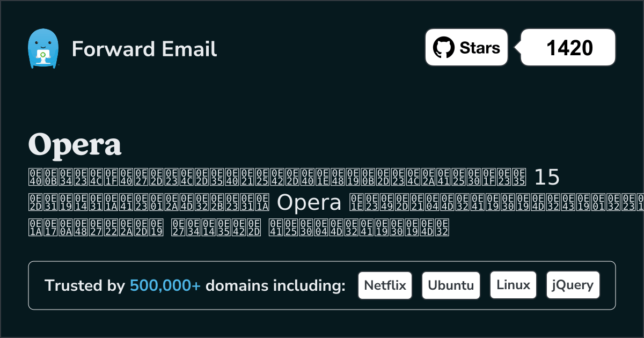Click the GitHub Stars badge
Screen dimensions: 644x338
point(466,47)
